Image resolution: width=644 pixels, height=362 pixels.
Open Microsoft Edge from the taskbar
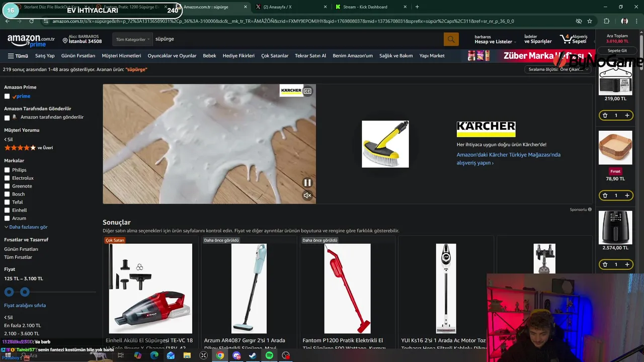(154, 355)
